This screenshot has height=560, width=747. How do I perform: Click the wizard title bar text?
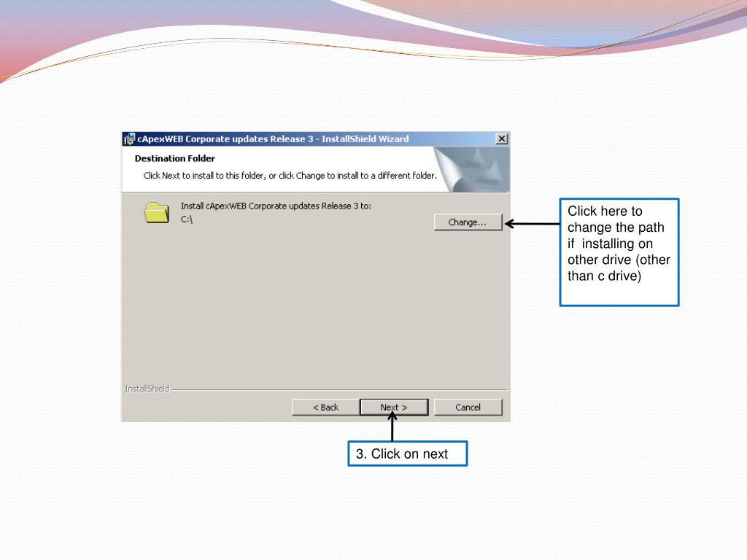pos(273,139)
